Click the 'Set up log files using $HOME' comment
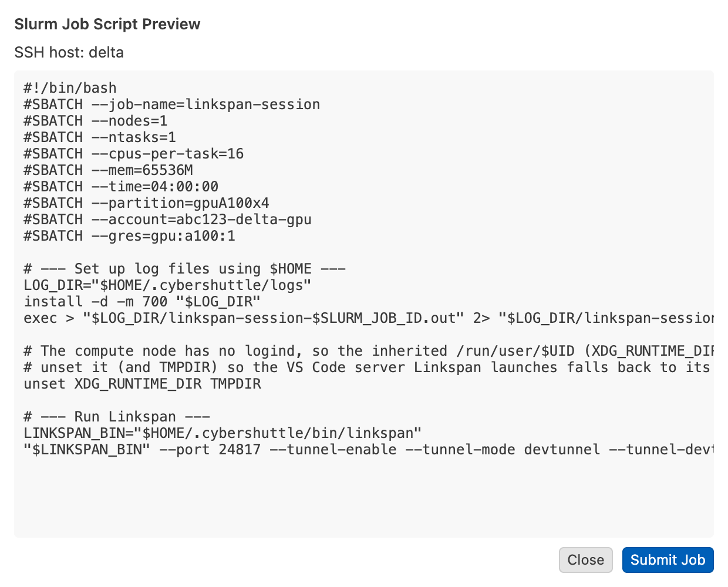Screen dimensions: 728x587 [185, 269]
